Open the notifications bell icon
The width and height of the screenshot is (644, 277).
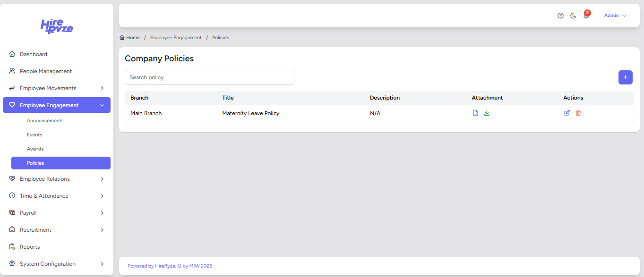[586, 16]
